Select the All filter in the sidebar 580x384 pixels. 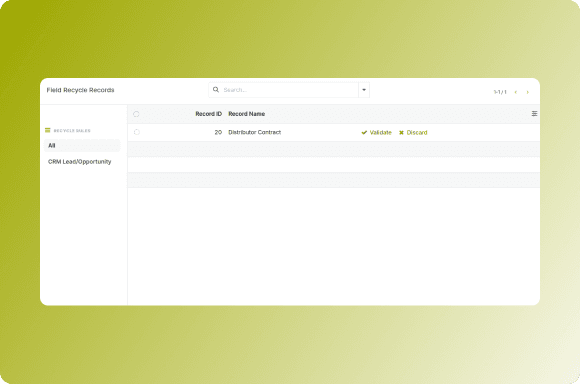(82, 145)
